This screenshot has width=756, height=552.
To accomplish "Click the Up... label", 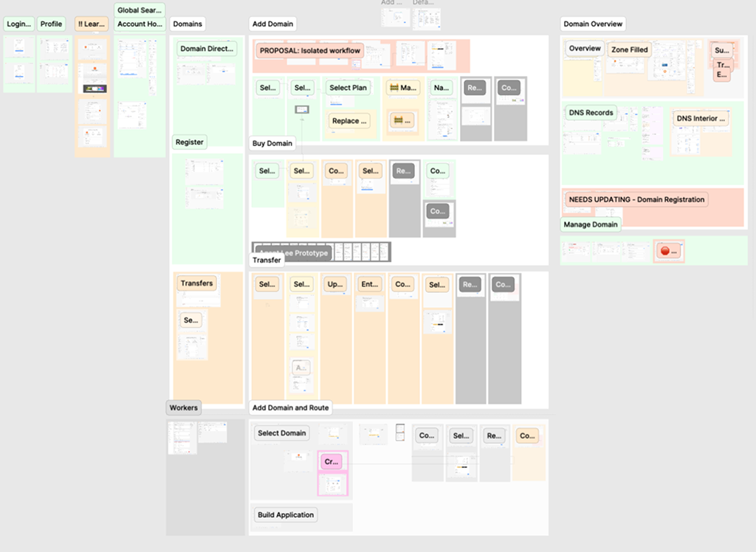I will [x=335, y=284].
